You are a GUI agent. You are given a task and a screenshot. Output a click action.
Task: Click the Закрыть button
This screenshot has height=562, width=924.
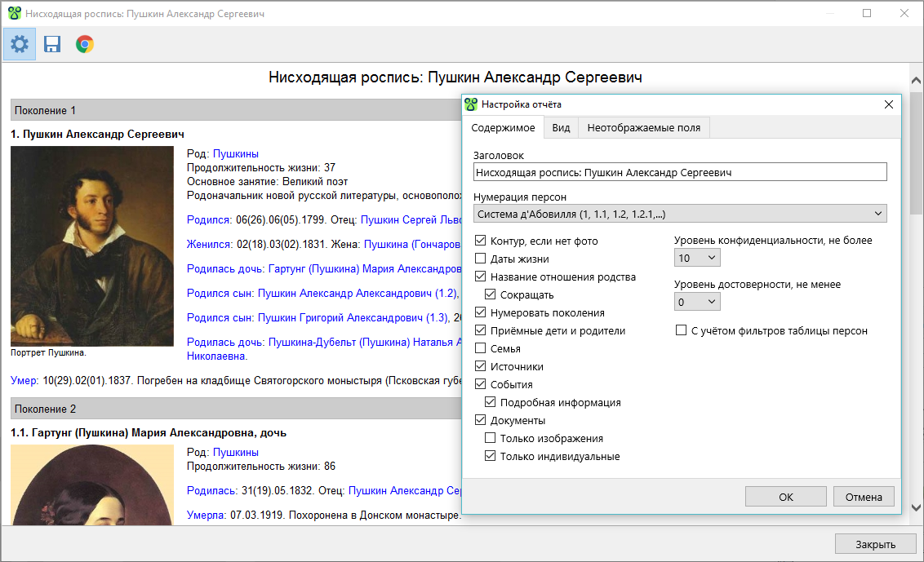(875, 544)
